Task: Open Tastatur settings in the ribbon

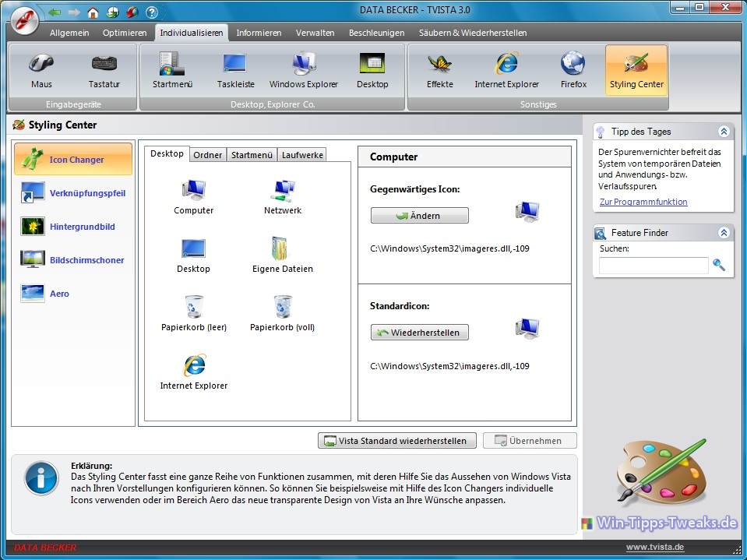Action: pos(104,70)
